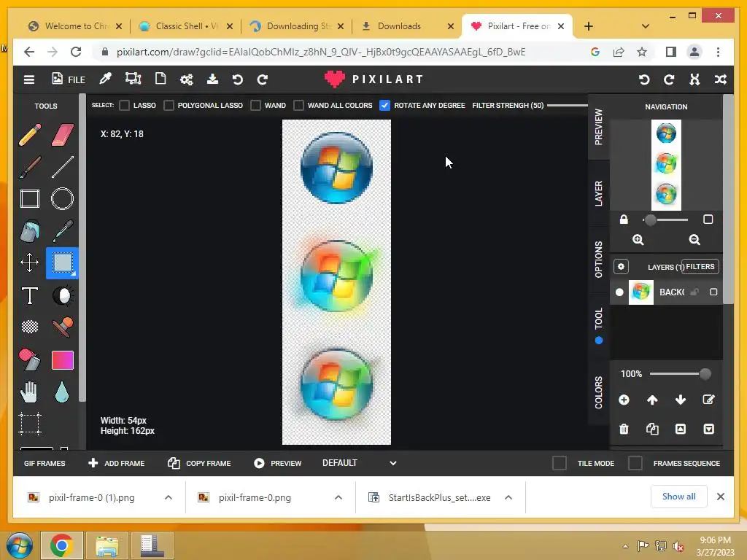Select the Brush tool
The height and width of the screenshot is (560, 747).
pyautogui.click(x=29, y=167)
